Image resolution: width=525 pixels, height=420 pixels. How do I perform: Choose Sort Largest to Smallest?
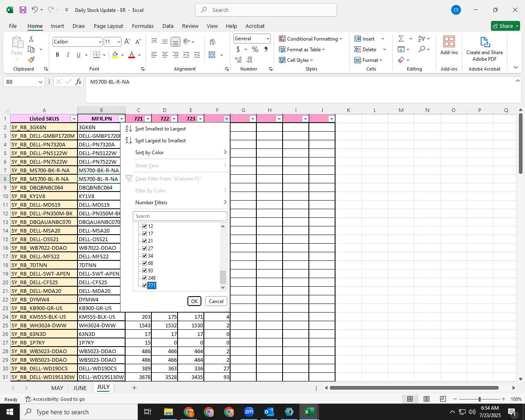[x=160, y=141]
